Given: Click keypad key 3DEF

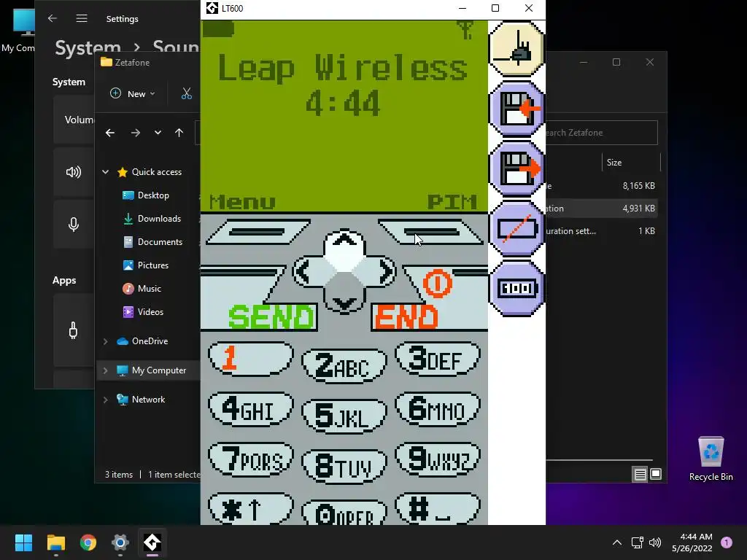Looking at the screenshot, I should 438,358.
